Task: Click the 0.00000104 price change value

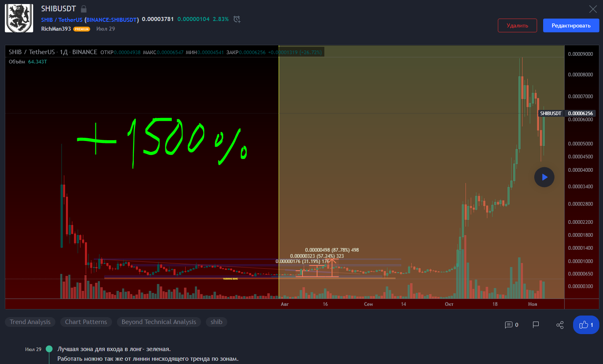Action: coord(193,19)
